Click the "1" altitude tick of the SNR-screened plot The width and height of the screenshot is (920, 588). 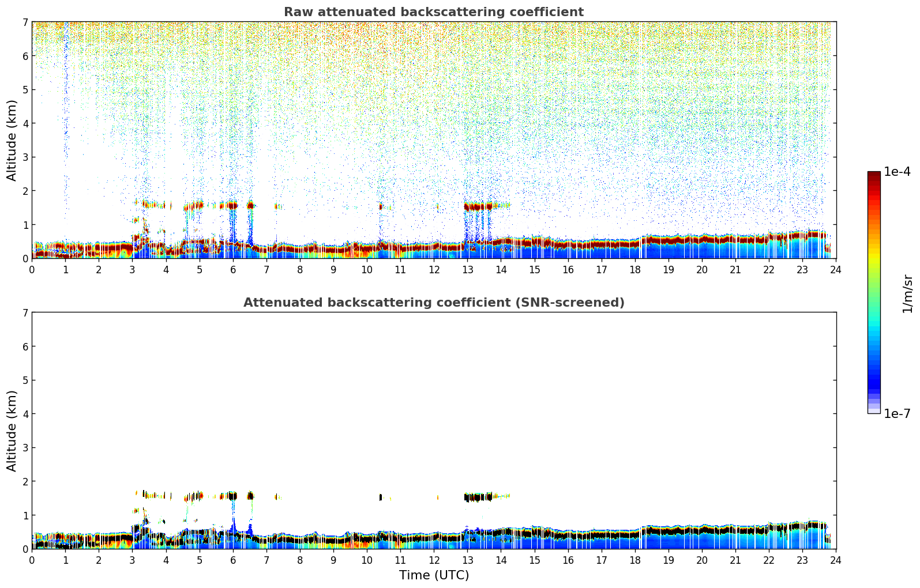click(x=25, y=515)
